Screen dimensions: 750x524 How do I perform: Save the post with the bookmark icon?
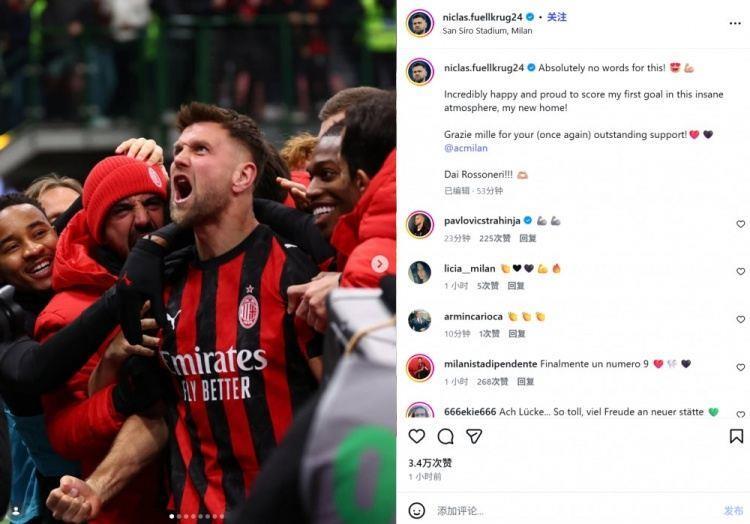point(736,436)
